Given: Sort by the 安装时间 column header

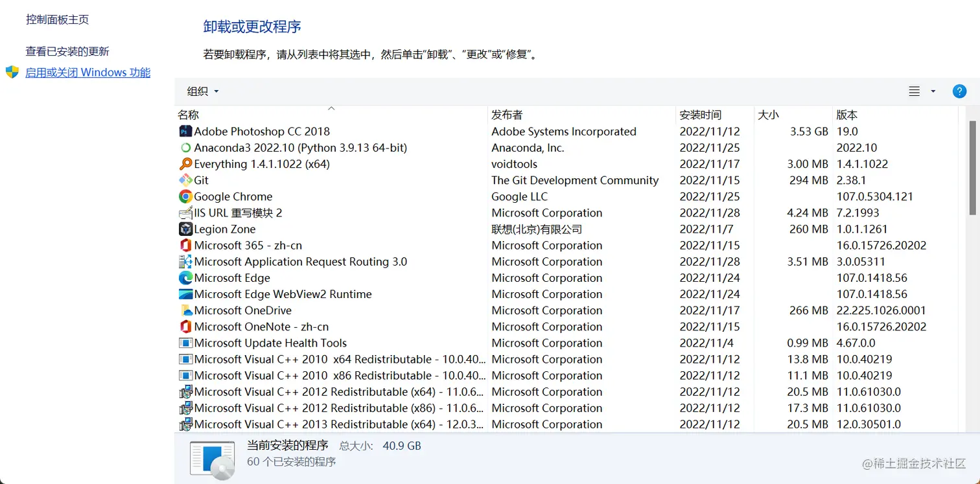Looking at the screenshot, I should pyautogui.click(x=716, y=115).
